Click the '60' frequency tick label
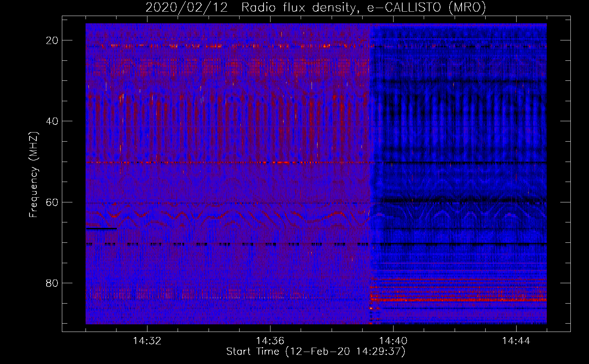The height and width of the screenshot is (364, 589). 52,202
